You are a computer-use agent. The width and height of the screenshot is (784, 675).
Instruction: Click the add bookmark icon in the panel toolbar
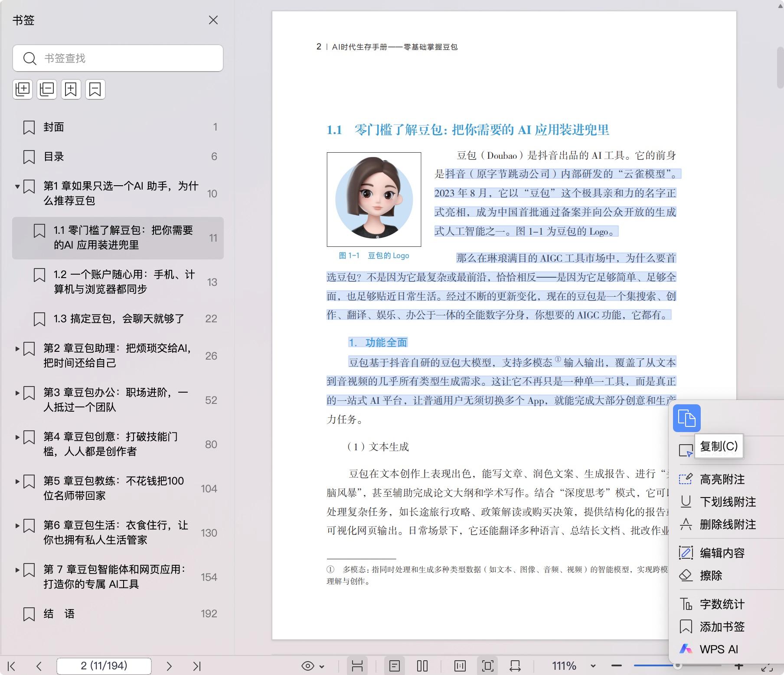pos(71,89)
